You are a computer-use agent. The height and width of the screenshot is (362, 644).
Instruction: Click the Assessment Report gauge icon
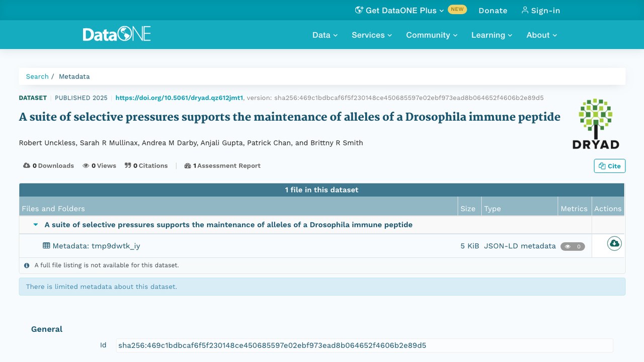point(188,165)
